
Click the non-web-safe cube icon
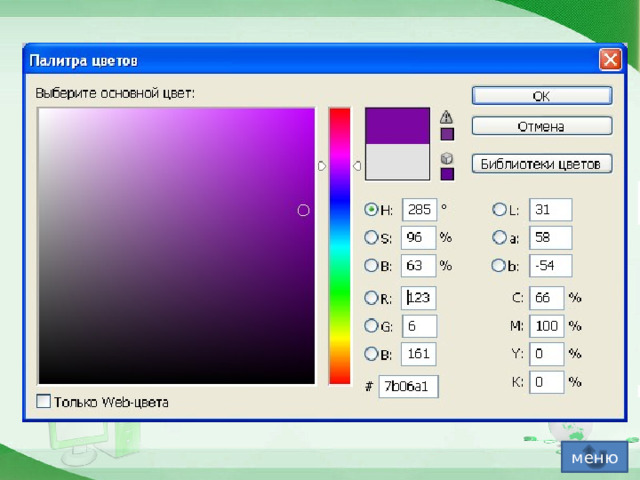[447, 158]
